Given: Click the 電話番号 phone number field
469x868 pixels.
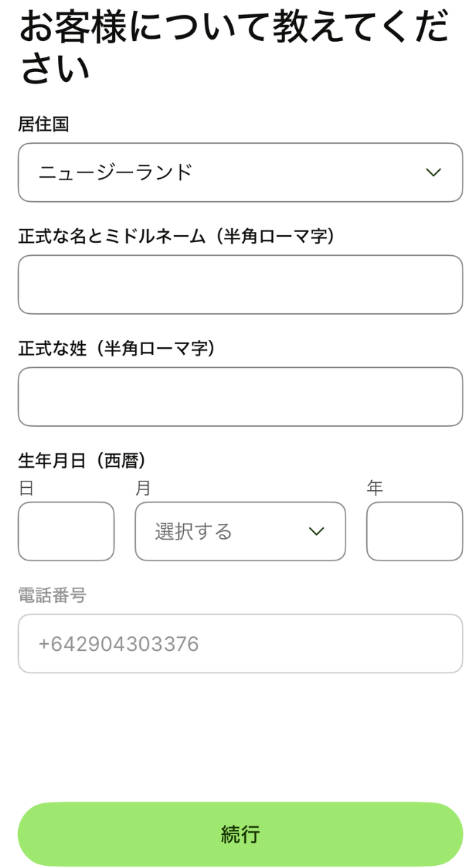Looking at the screenshot, I should click(x=240, y=644).
